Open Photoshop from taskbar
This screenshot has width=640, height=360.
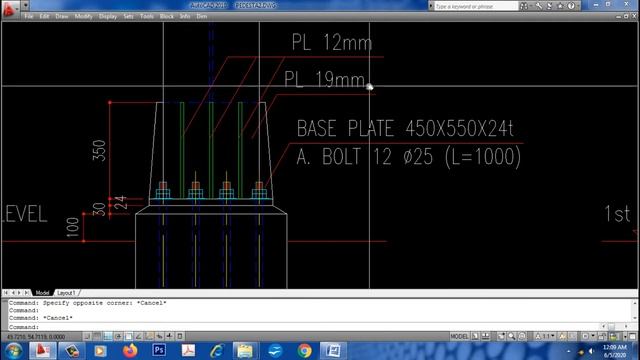(159, 351)
